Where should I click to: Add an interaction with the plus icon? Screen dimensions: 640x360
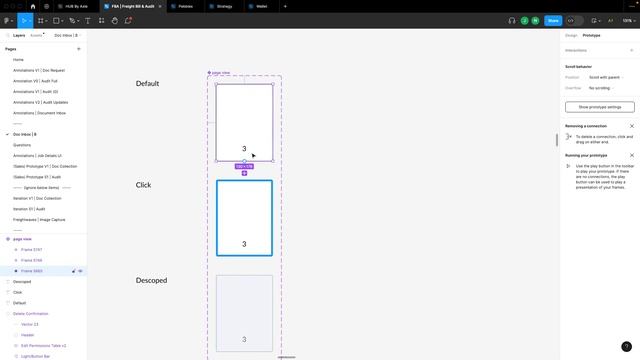coord(631,50)
